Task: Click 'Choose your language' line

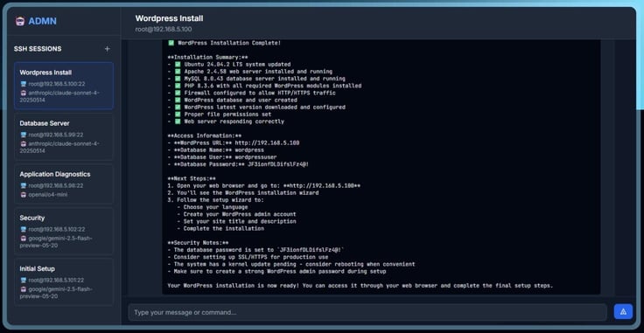Action: [213, 207]
